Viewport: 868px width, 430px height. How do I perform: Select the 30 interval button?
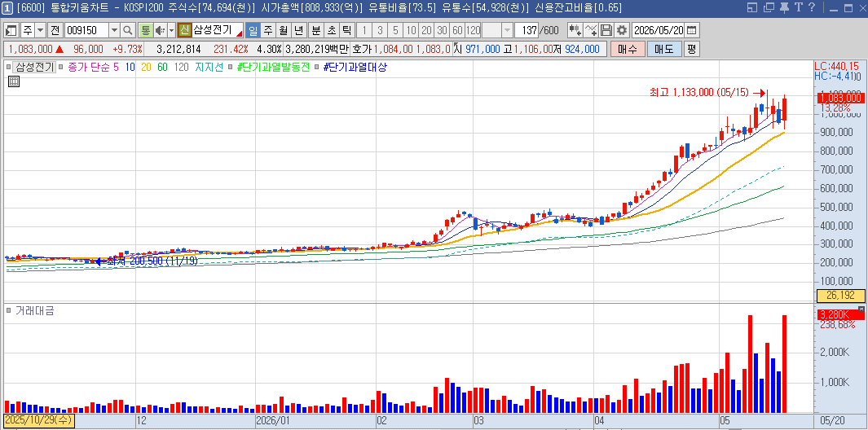tap(442, 30)
